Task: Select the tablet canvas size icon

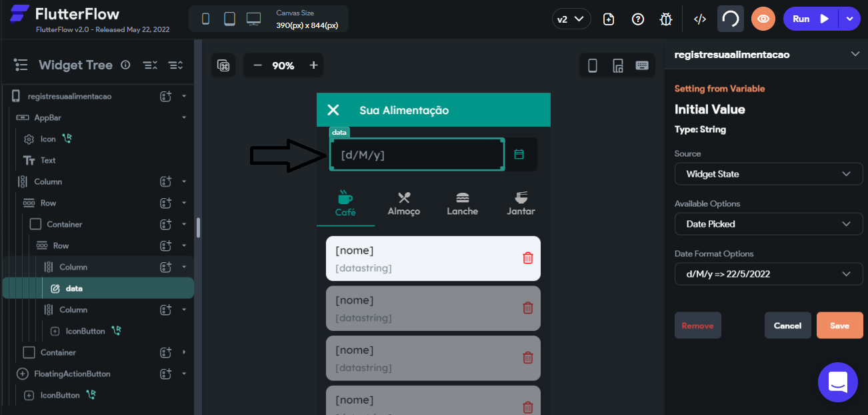Action: pos(229,19)
